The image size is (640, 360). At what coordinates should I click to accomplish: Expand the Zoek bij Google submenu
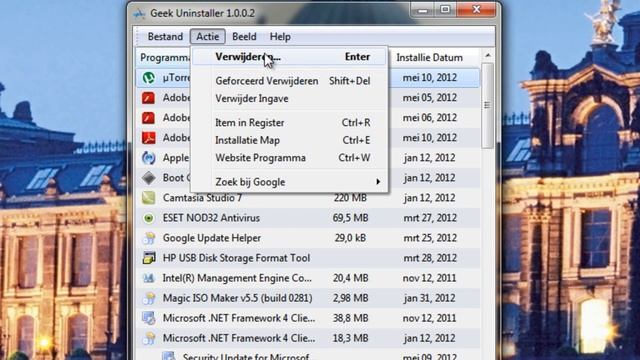(289, 182)
